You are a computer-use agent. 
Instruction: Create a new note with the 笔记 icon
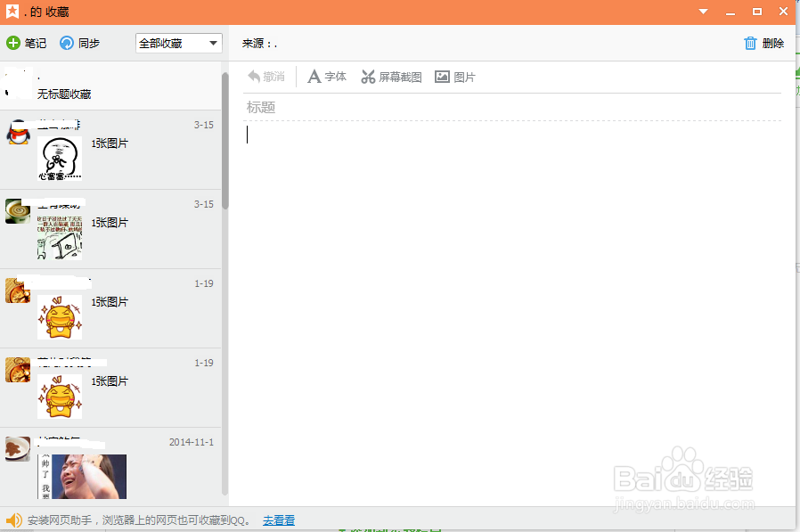(x=27, y=43)
